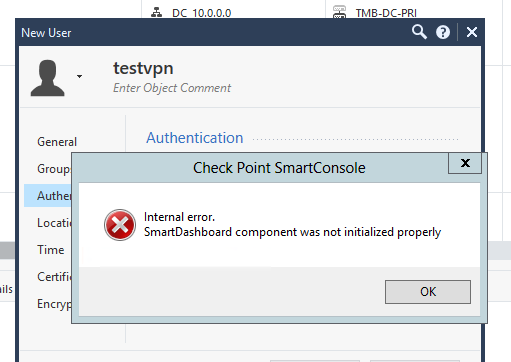Close the New User window
Viewport: 511px width, 362px height.
[x=472, y=32]
